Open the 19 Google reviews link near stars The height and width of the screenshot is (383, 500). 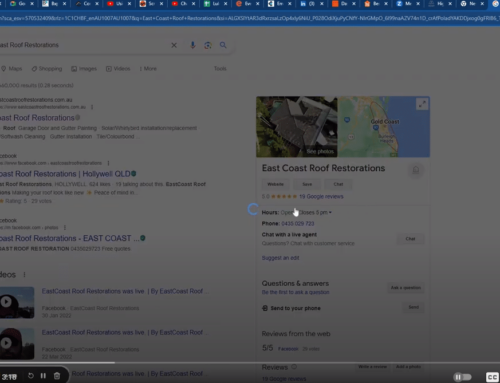[321, 196]
